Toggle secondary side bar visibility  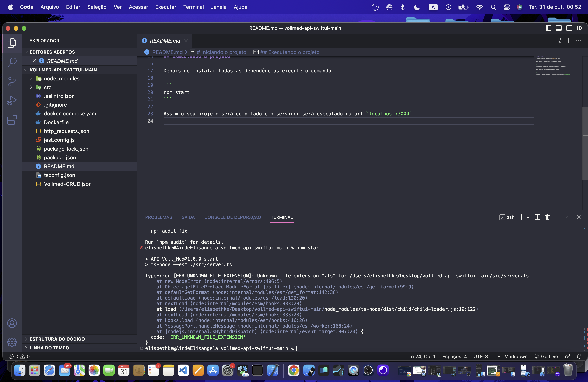569,28
